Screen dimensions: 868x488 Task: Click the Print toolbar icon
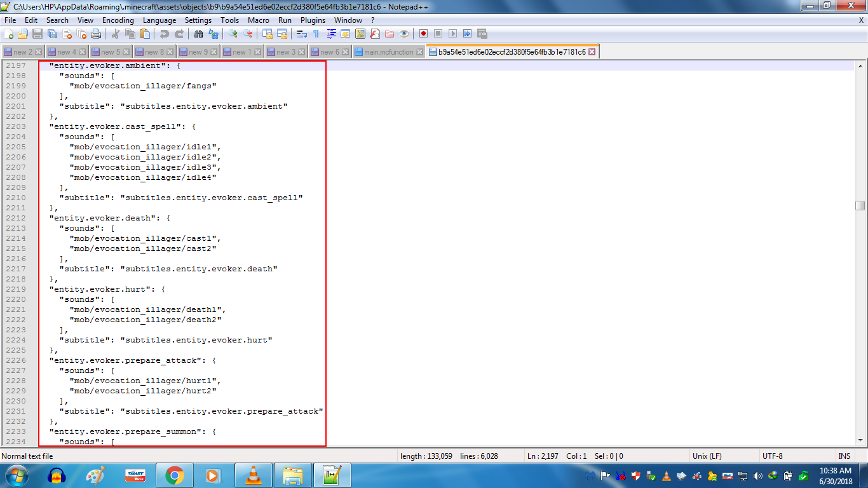coord(96,34)
